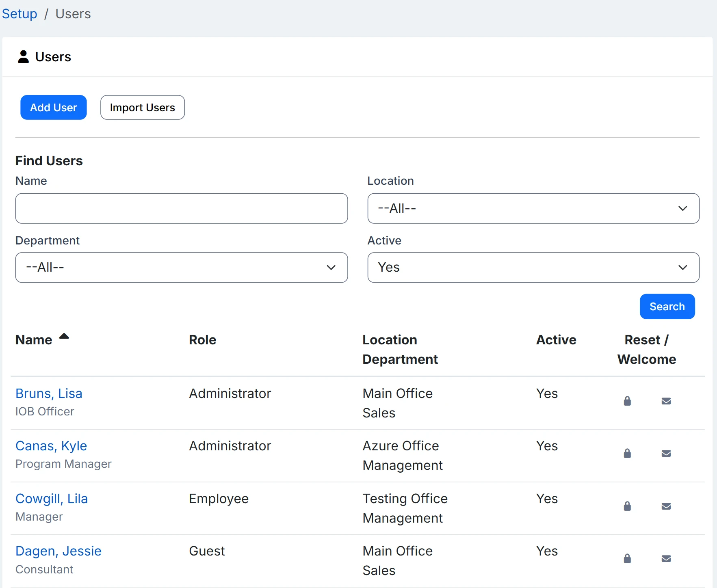The height and width of the screenshot is (588, 717).
Task: Open the Active filter dropdown
Action: [x=533, y=268]
